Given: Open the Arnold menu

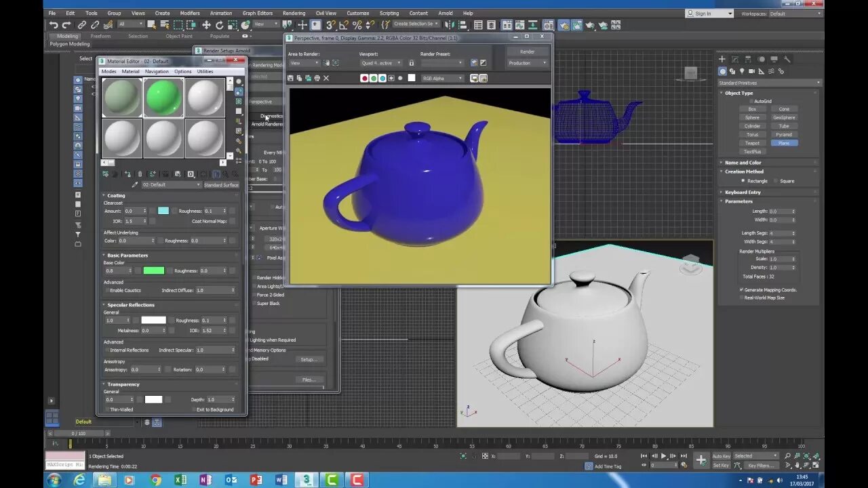Looking at the screenshot, I should 446,13.
